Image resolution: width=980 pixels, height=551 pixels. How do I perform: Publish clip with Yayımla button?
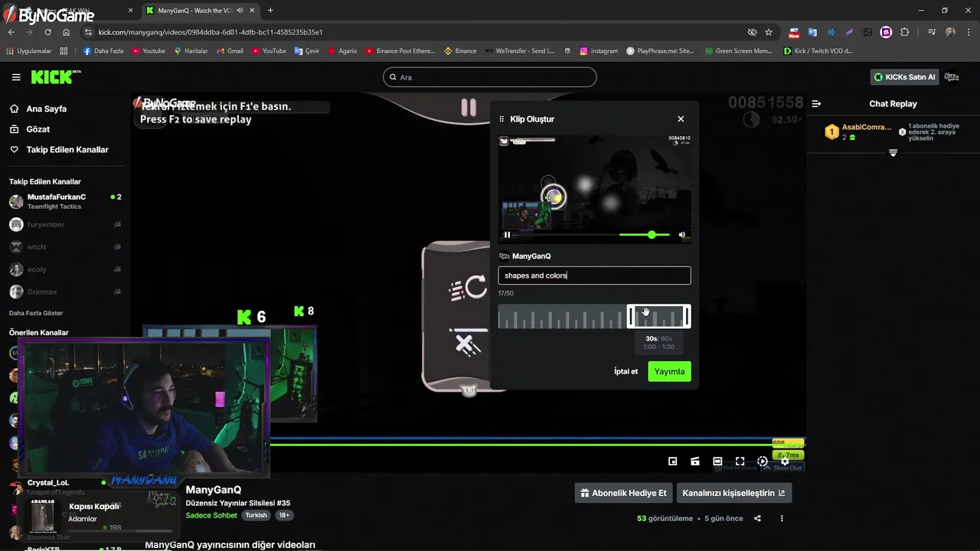pyautogui.click(x=669, y=371)
